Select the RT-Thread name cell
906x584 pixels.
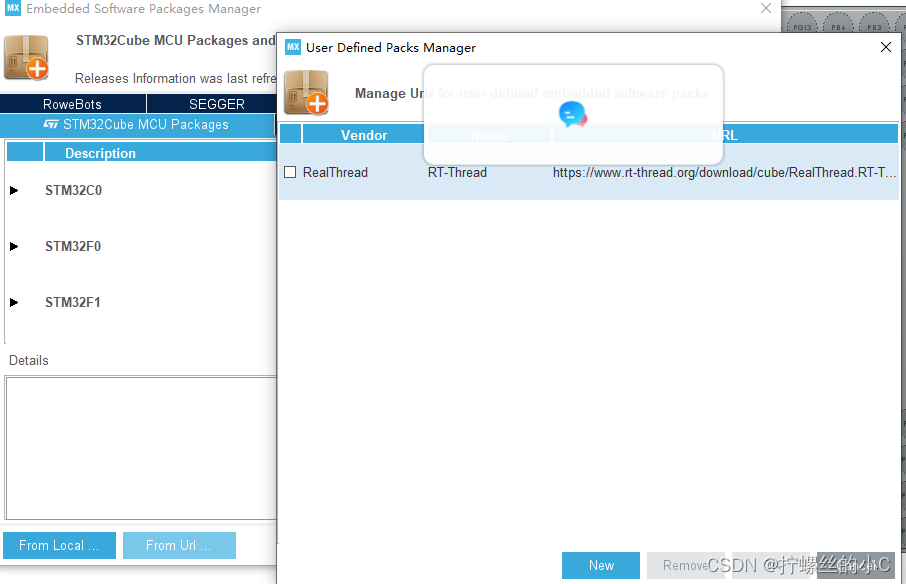(x=457, y=172)
